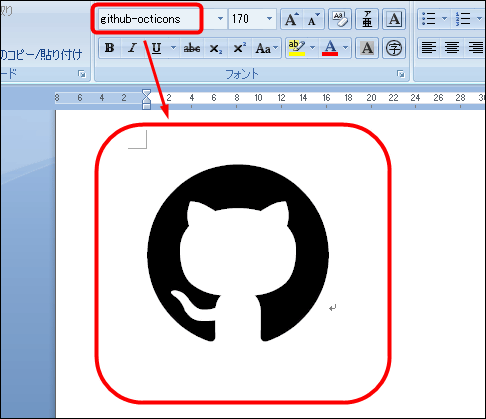Expand the font size dropdown
This screenshot has width=486, height=419.
(269, 19)
